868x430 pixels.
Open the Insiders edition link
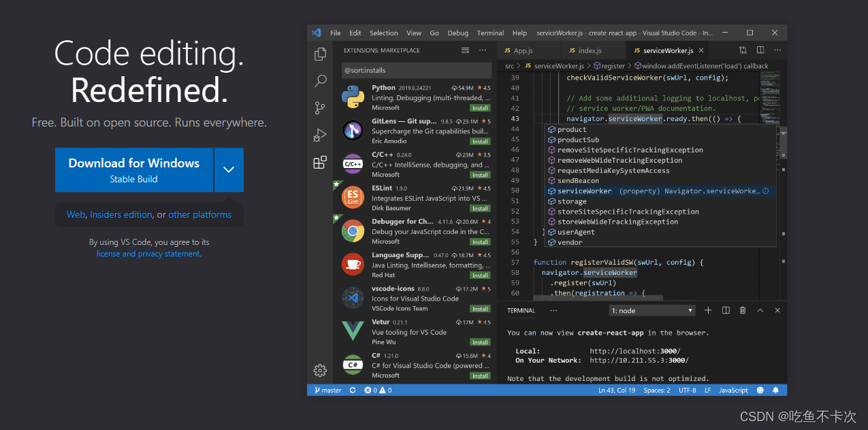(121, 214)
